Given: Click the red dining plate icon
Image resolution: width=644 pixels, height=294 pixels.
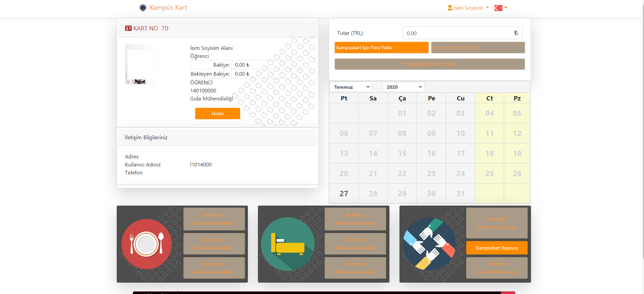Looking at the screenshot, I should pos(147,244).
